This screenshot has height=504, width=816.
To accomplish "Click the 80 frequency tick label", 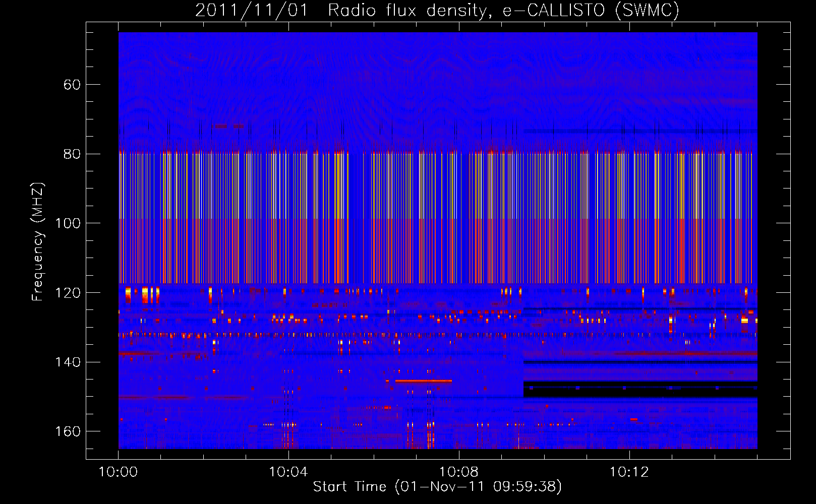I will point(72,154).
